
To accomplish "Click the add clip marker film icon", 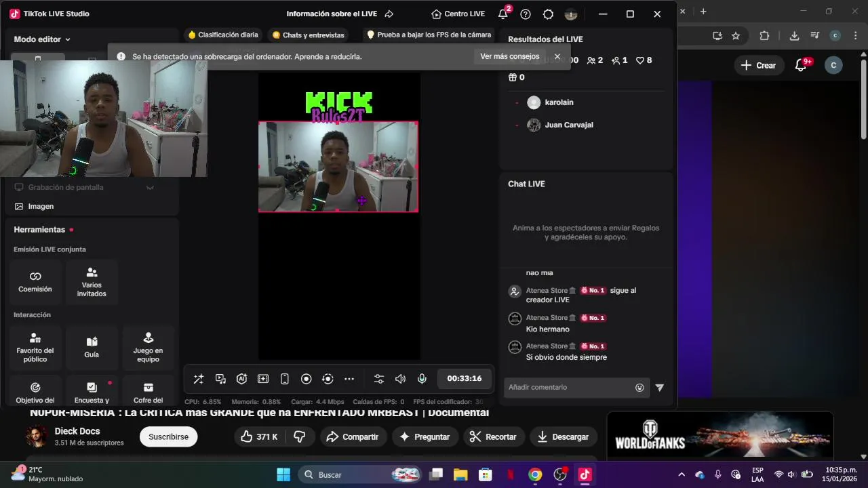I will click(263, 379).
